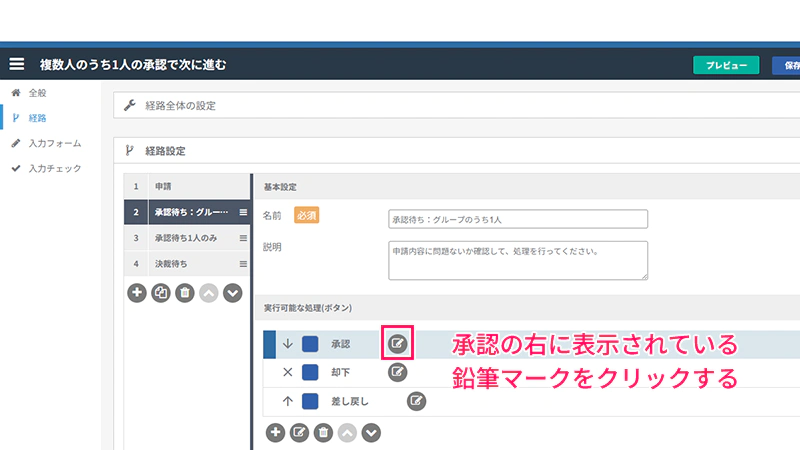Open 入力チェック in the sidebar
The image size is (800, 450).
[x=55, y=168]
